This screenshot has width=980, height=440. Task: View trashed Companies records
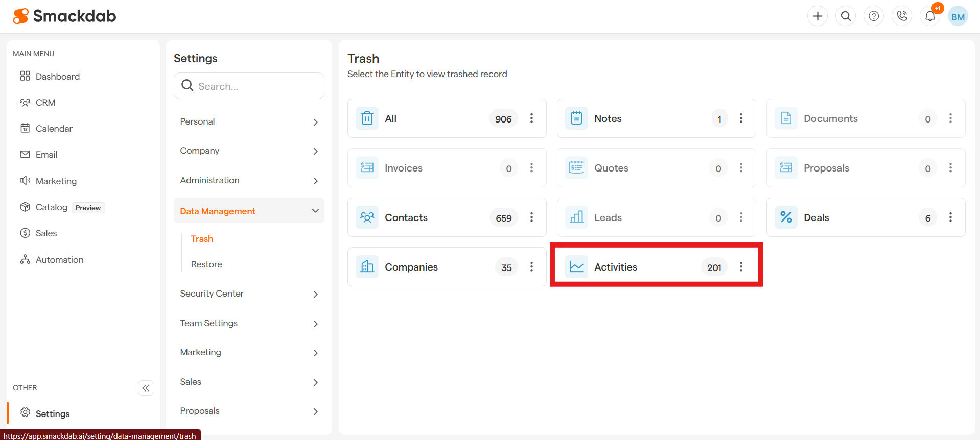click(411, 267)
